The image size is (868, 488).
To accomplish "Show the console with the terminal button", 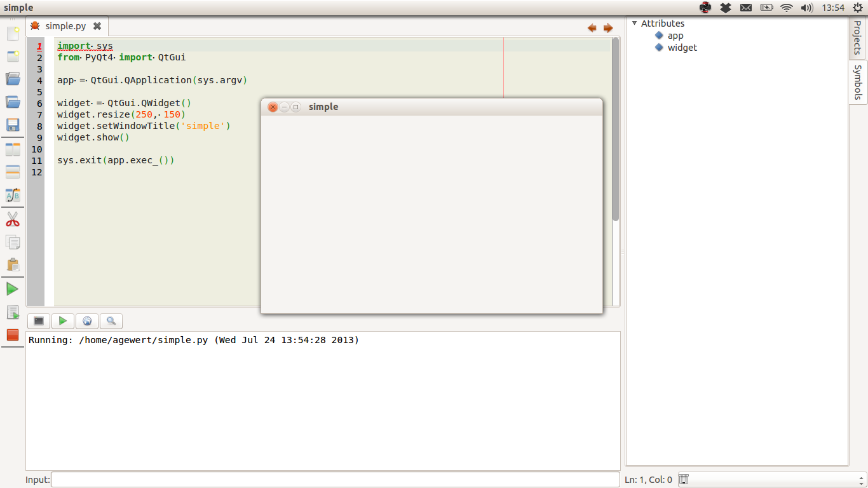I will 39,321.
